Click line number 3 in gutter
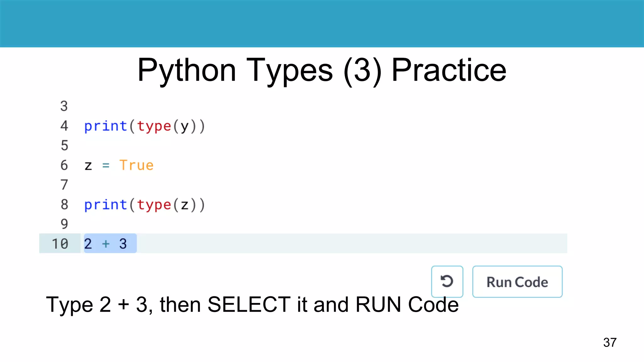 [64, 106]
